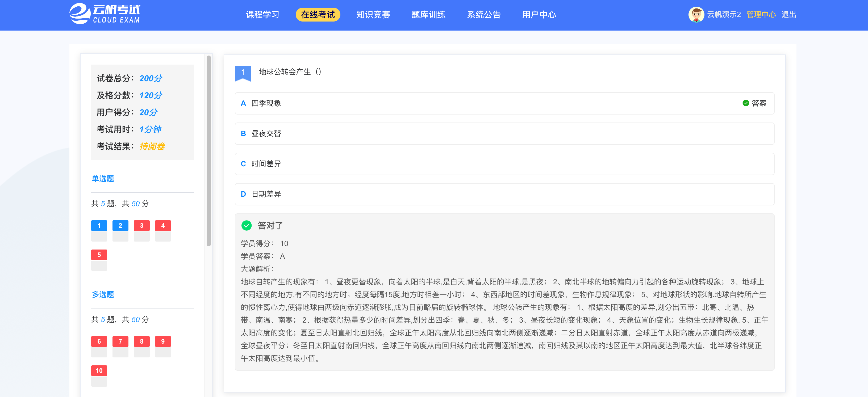Open the user avatar for 云帆演示2

pos(696,14)
